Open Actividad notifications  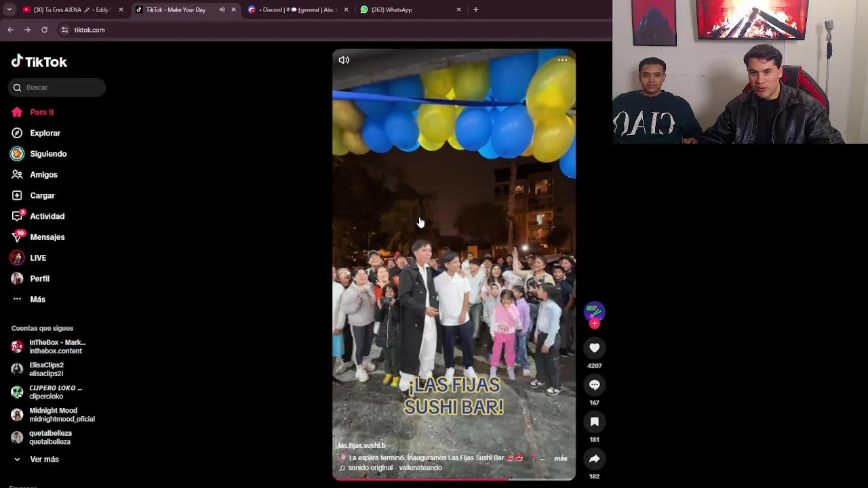tap(47, 216)
